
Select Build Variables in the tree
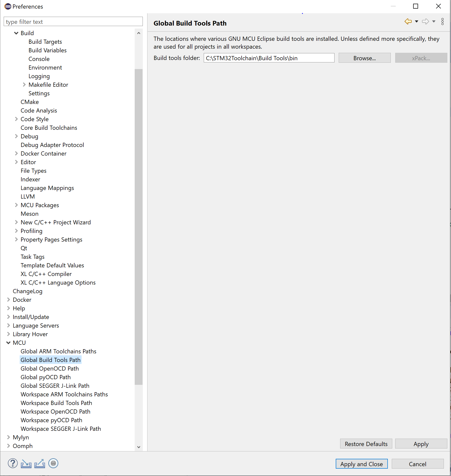click(48, 50)
